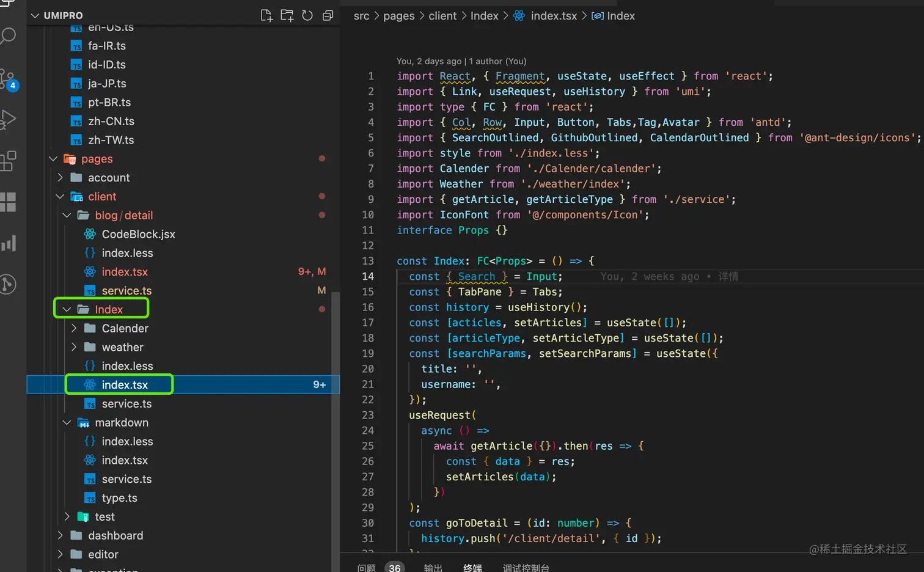The height and width of the screenshot is (572, 924).
Task: Switch to the 终端 panel tab
Action: point(472,568)
